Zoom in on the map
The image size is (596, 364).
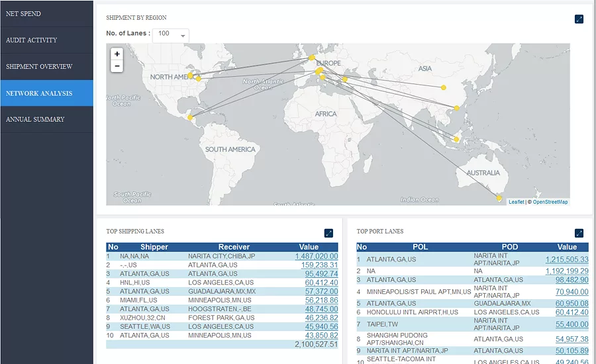coord(117,54)
